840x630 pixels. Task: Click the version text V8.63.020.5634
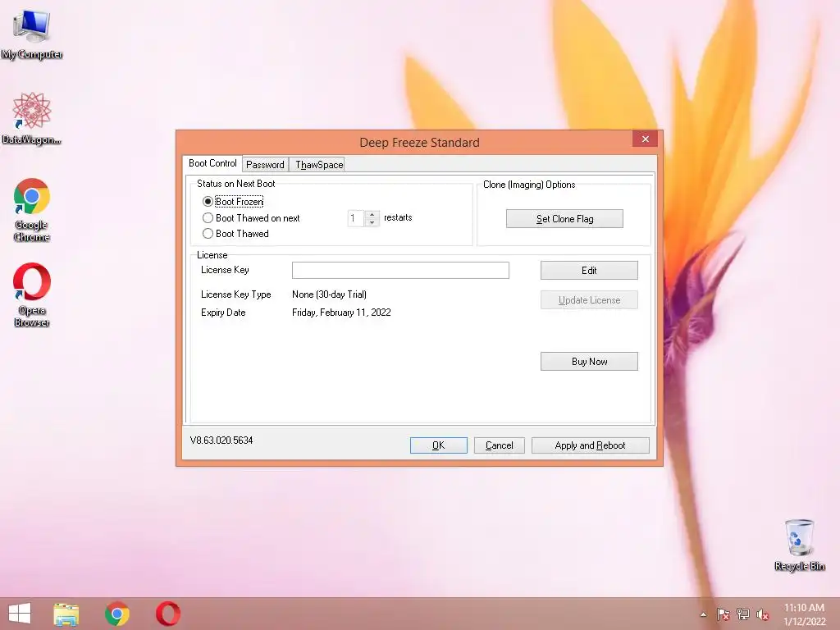[x=221, y=441]
